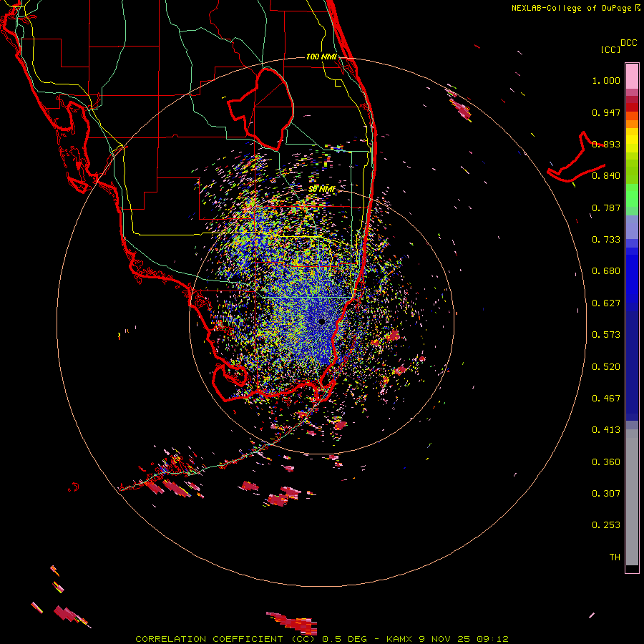
Task: Click the 0.5 DEG elevation text
Action: pos(344,639)
